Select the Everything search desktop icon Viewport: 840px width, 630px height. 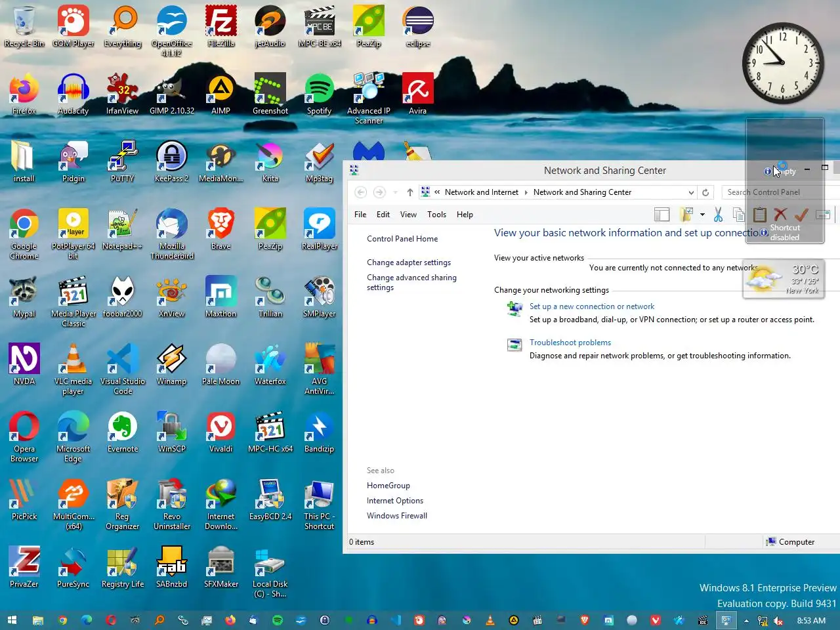(123, 26)
